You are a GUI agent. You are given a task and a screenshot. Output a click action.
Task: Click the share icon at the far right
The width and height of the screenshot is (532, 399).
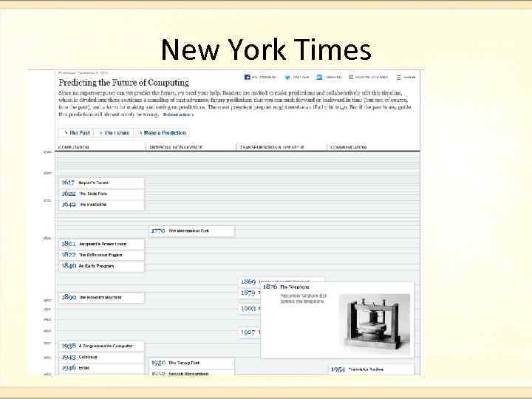click(399, 78)
